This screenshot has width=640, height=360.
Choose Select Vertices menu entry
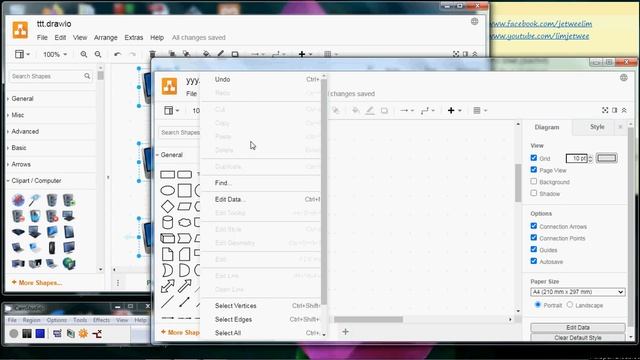tap(261, 306)
